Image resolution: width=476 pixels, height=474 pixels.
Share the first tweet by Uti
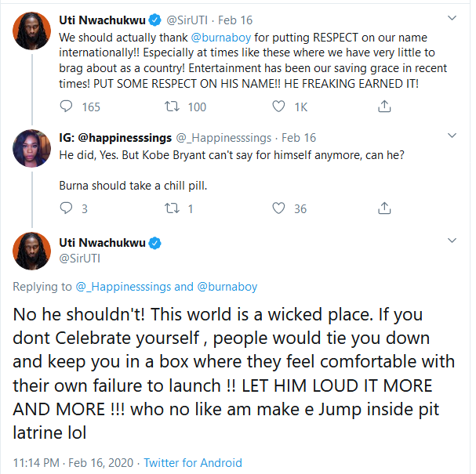384,107
